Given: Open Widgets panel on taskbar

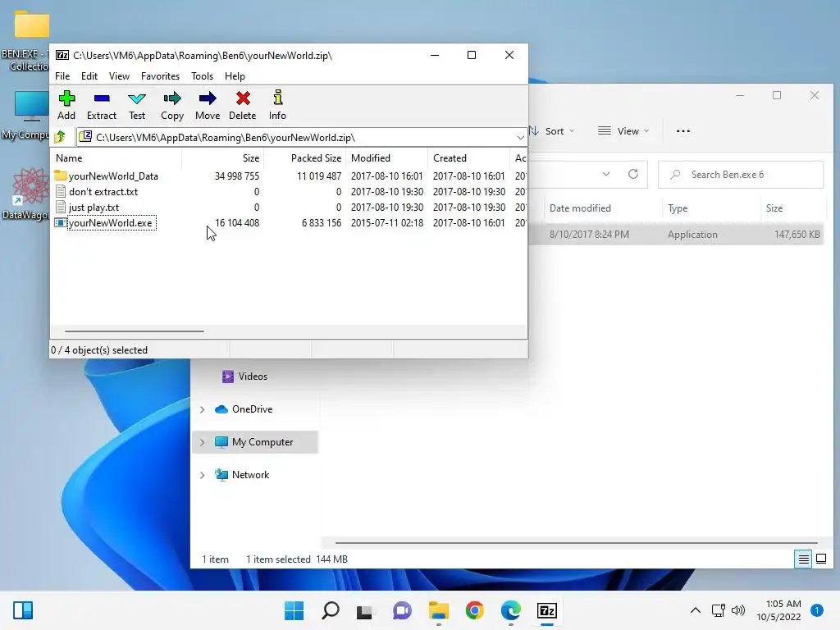Looking at the screenshot, I should click(23, 610).
